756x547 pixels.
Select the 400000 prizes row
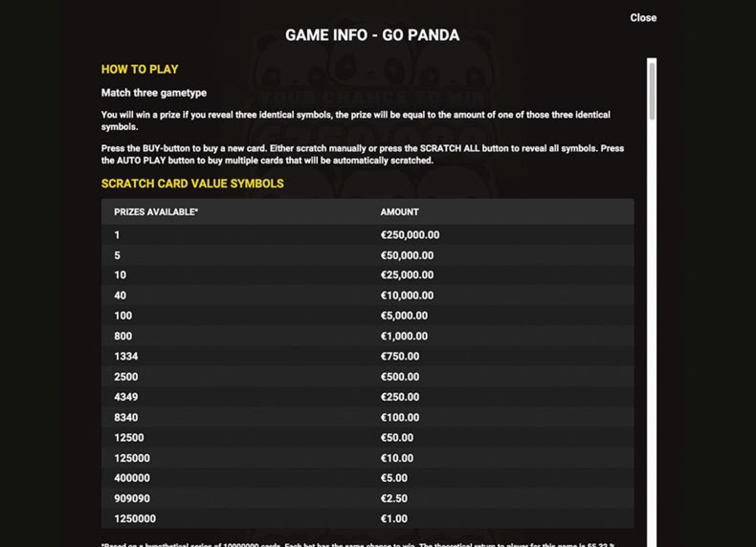point(367,478)
